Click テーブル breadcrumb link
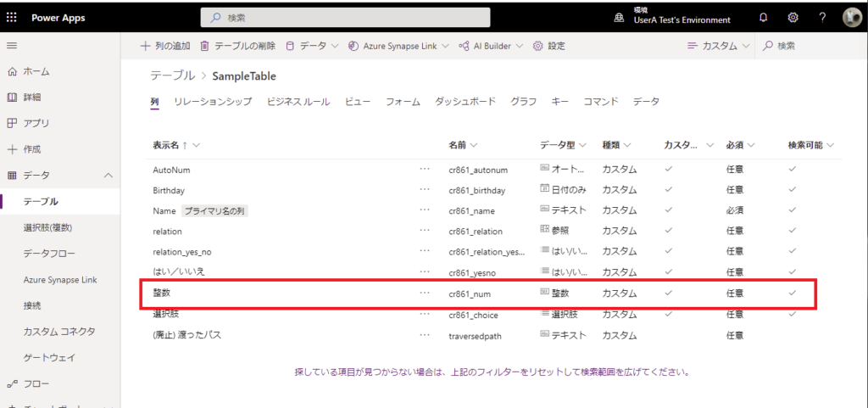This screenshot has width=868, height=408. pyautogui.click(x=173, y=75)
